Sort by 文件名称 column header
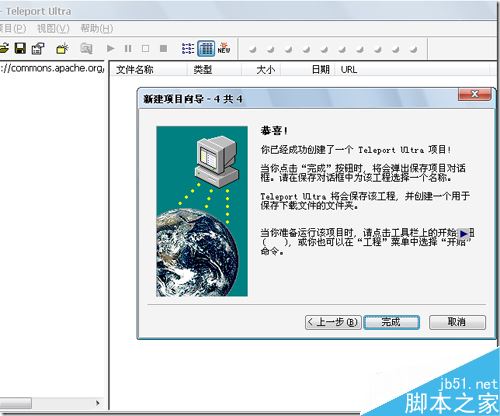The image size is (500, 416). coord(149,70)
